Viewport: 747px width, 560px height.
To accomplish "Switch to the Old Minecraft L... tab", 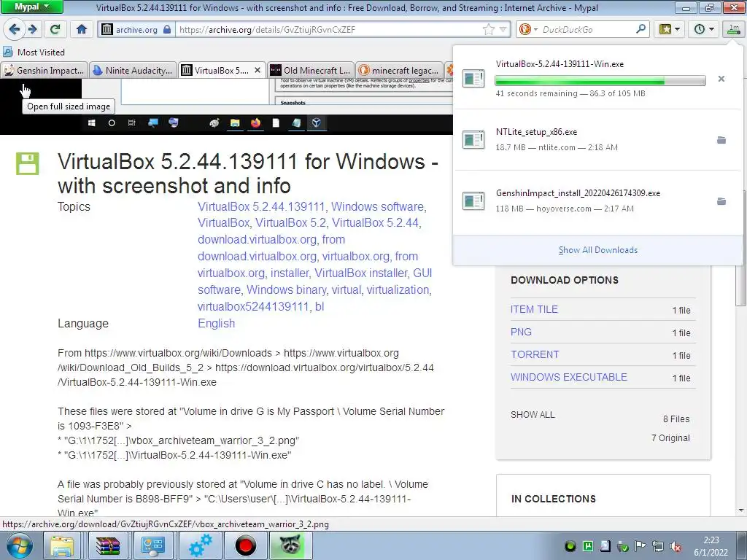I will 311,71.
